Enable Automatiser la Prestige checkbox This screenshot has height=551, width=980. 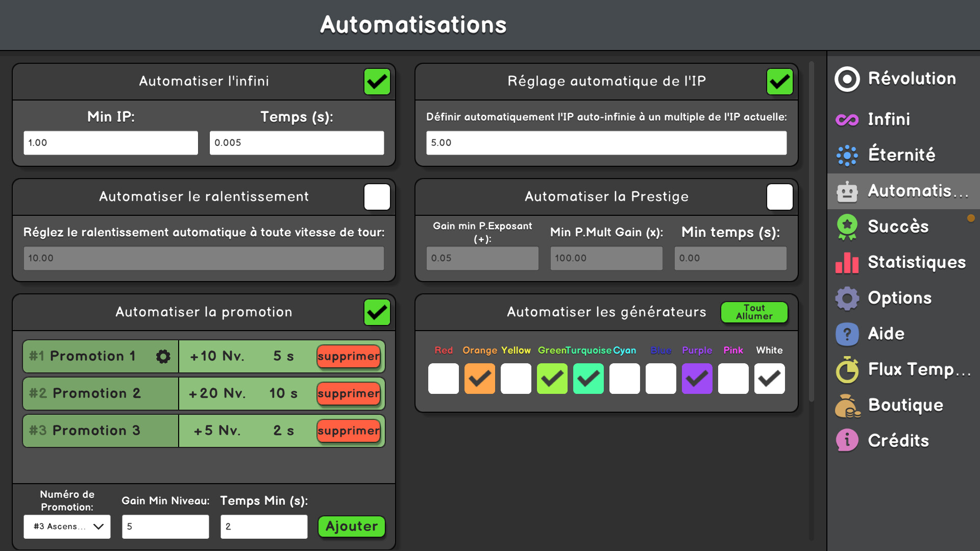pos(779,197)
